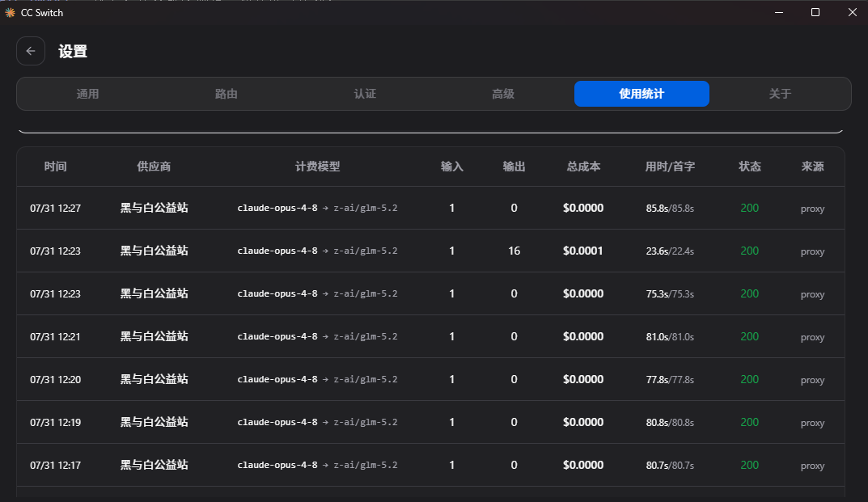Select the 07/31 12:19 time cell

[x=55, y=423]
